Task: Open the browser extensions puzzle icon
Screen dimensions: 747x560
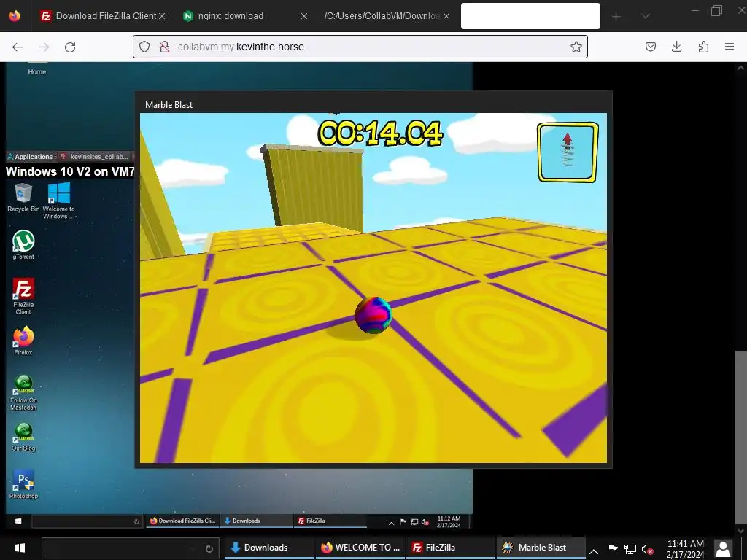Action: [703, 47]
